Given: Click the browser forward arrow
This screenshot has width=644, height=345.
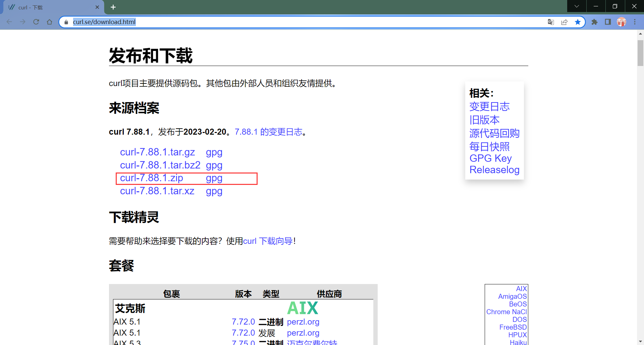Looking at the screenshot, I should tap(23, 22).
